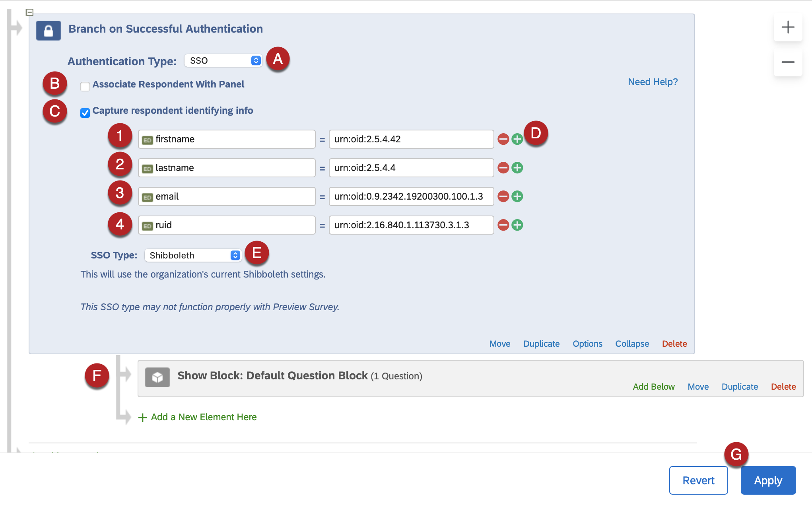Add a row after ruid field
The image size is (812, 505).
[517, 225]
